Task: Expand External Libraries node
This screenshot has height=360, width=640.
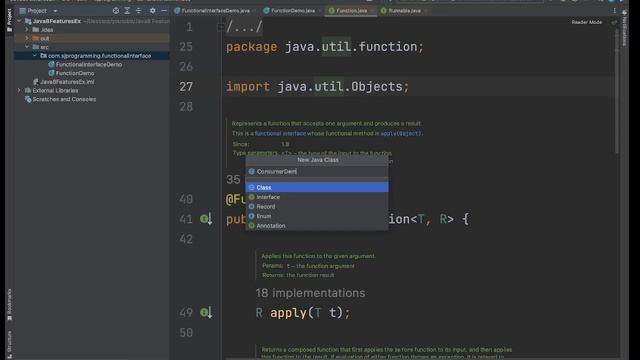Action: point(19,90)
